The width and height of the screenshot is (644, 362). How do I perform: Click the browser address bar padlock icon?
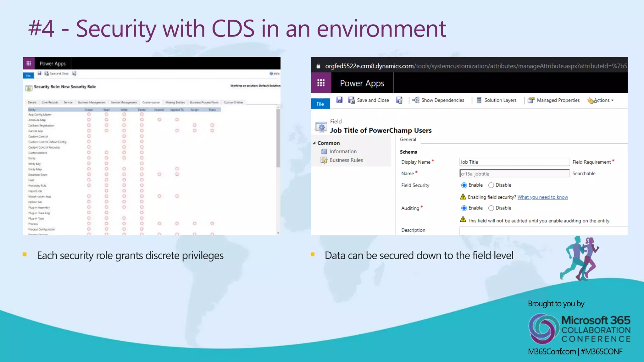(x=318, y=66)
